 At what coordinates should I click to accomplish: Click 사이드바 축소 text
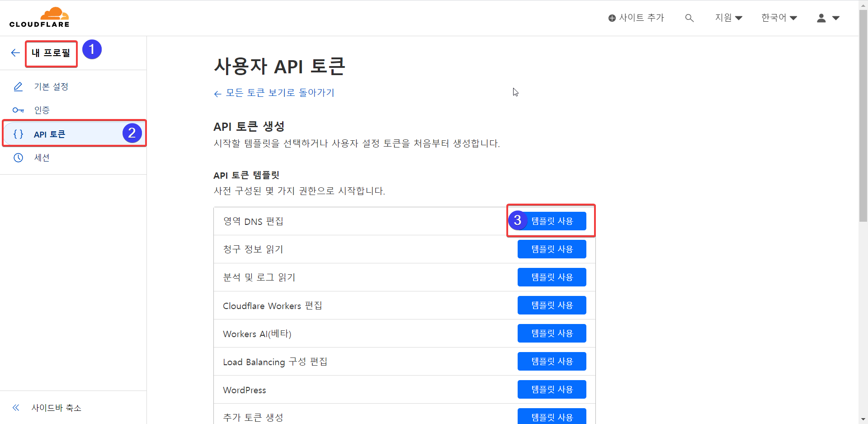56,408
